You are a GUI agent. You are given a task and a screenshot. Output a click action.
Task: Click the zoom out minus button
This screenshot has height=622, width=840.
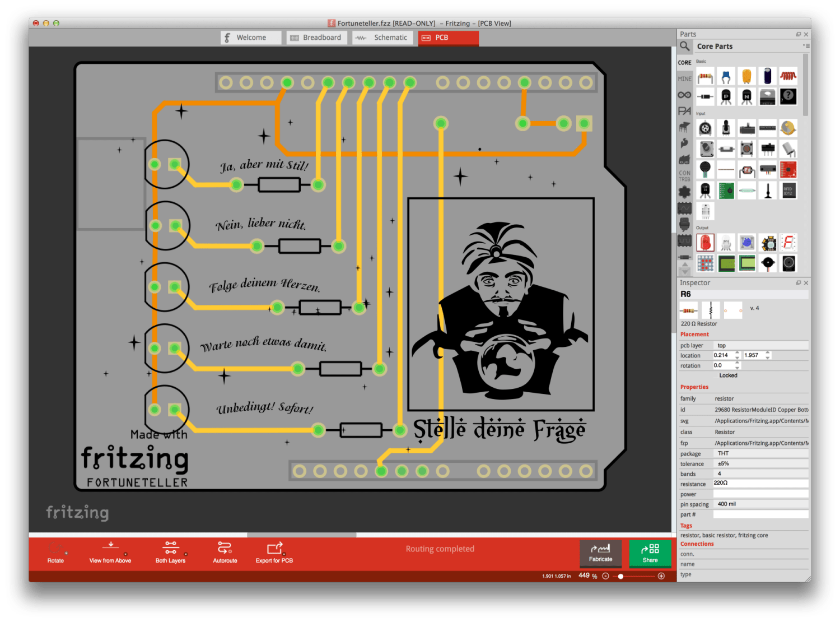coord(605,576)
